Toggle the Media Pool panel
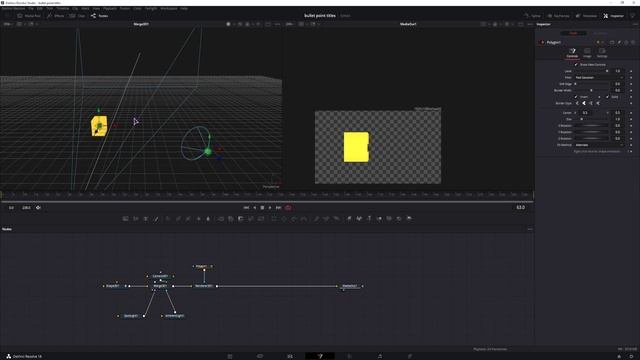640x360 pixels. tap(29, 16)
